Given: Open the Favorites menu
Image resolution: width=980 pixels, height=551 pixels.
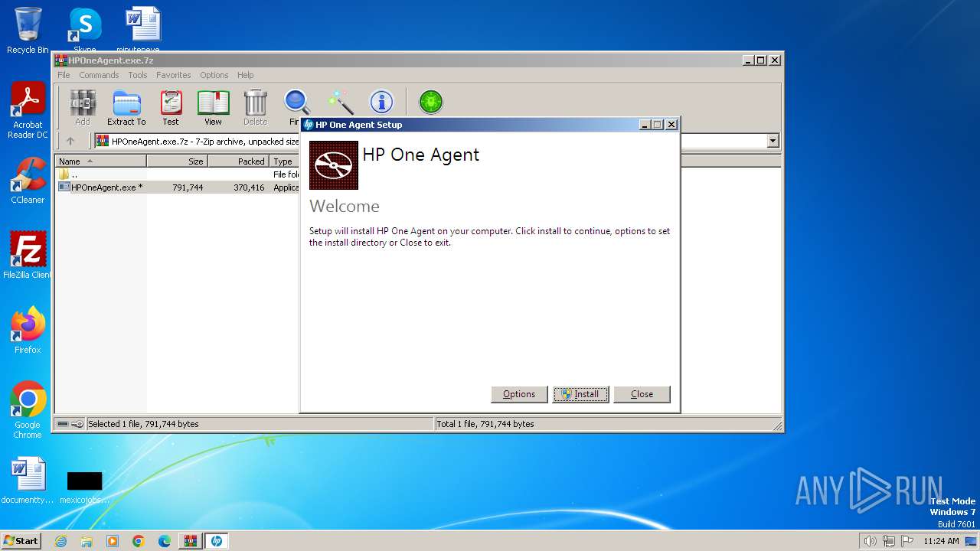Looking at the screenshot, I should click(x=174, y=75).
